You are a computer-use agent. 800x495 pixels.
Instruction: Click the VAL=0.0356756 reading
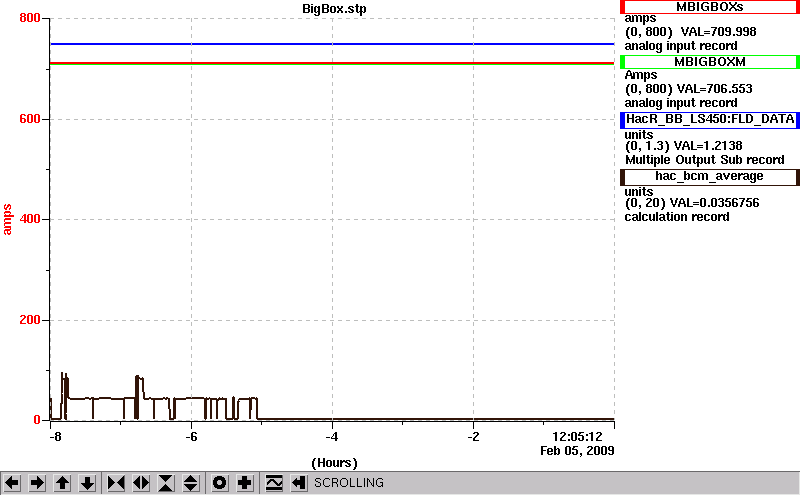click(x=714, y=203)
